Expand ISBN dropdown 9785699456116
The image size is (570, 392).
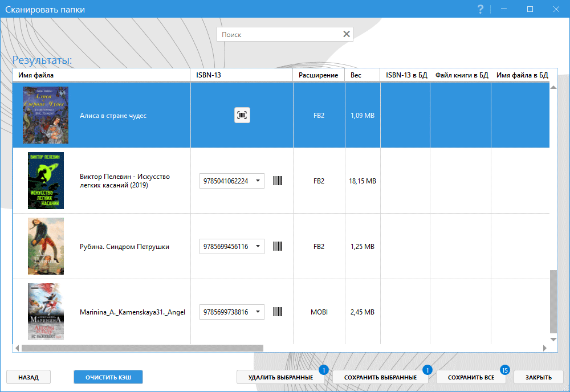(x=258, y=247)
